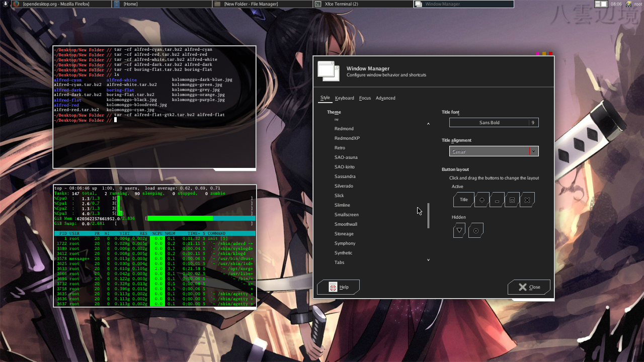
Task: Open the Title alignment dropdown
Action: click(x=494, y=151)
